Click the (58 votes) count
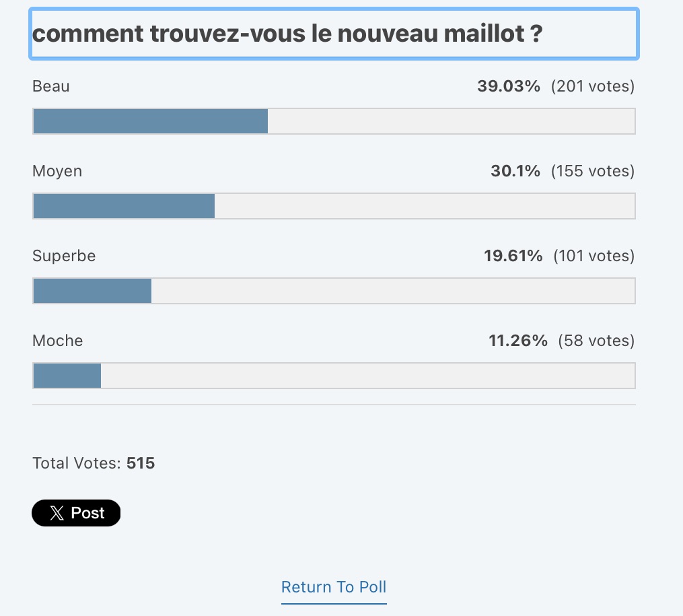Image resolution: width=683 pixels, height=616 pixels. click(x=596, y=341)
